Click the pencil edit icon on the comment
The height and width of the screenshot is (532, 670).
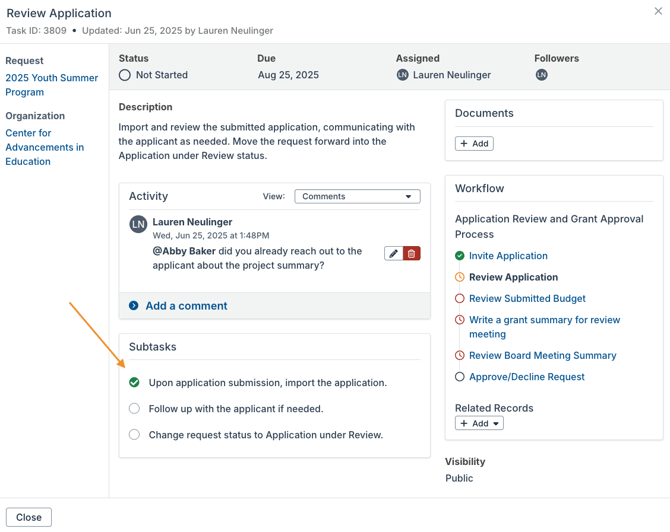[393, 254]
